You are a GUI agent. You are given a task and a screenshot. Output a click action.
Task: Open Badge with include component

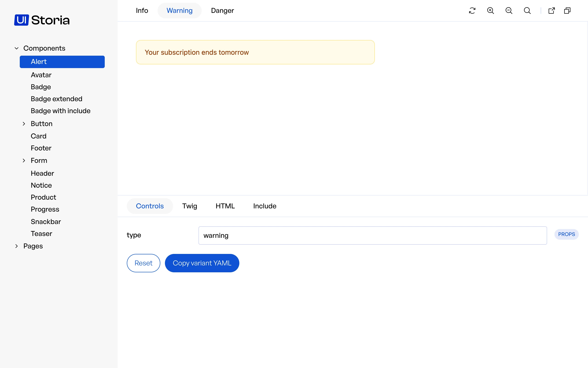(60, 111)
